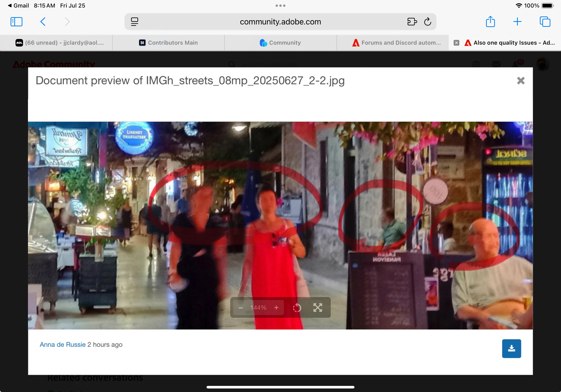Open the Share sheet

tap(490, 22)
